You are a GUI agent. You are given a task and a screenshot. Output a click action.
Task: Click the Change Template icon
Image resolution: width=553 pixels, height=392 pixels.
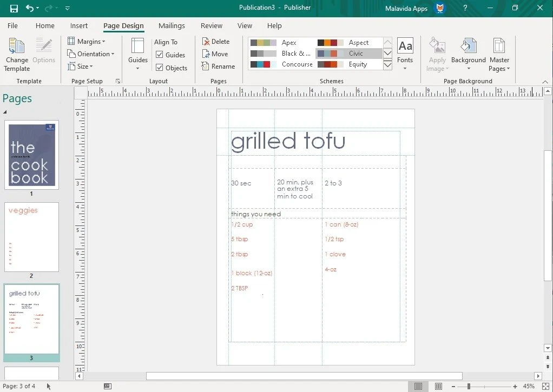click(17, 46)
